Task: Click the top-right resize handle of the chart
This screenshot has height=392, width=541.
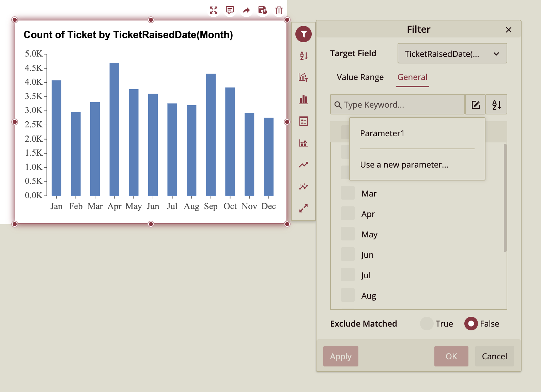Action: (x=287, y=20)
